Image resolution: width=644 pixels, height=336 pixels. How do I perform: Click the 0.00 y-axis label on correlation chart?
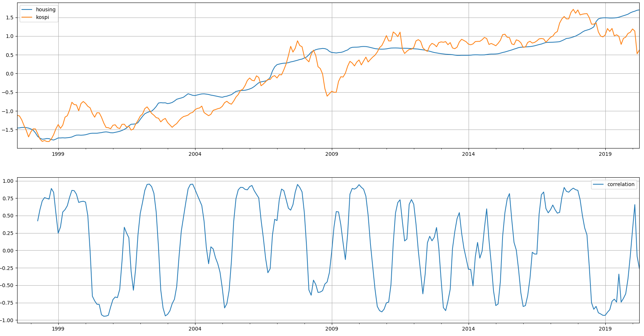[8, 251]
